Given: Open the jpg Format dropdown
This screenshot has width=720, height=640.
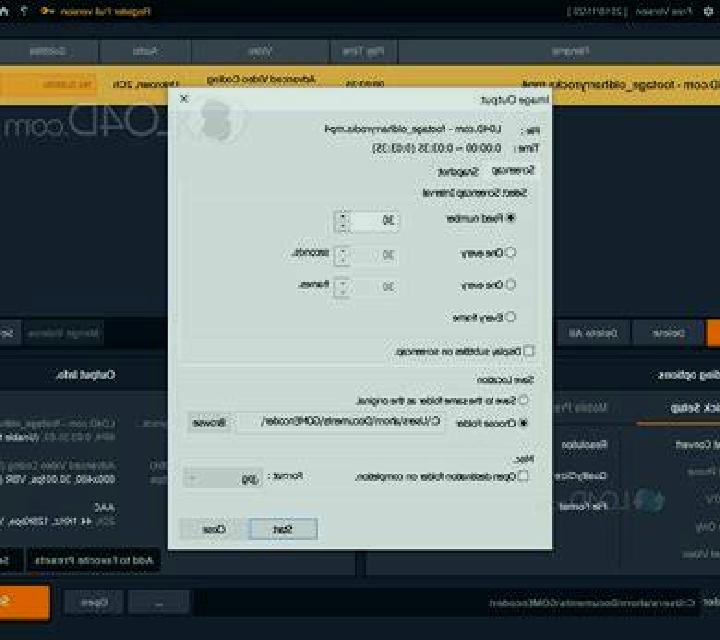Looking at the screenshot, I should 224,478.
